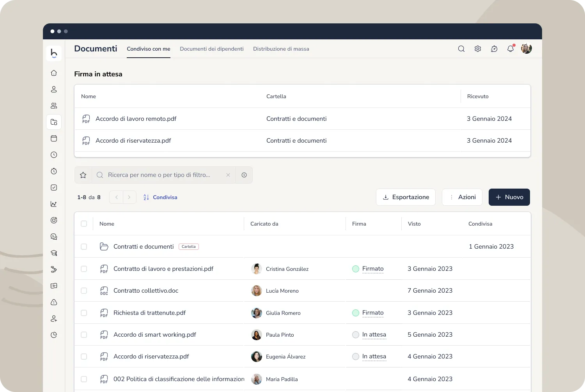Image resolution: width=585 pixels, height=392 pixels.
Task: Click uploader Lucía Moreno
Action: point(282,291)
